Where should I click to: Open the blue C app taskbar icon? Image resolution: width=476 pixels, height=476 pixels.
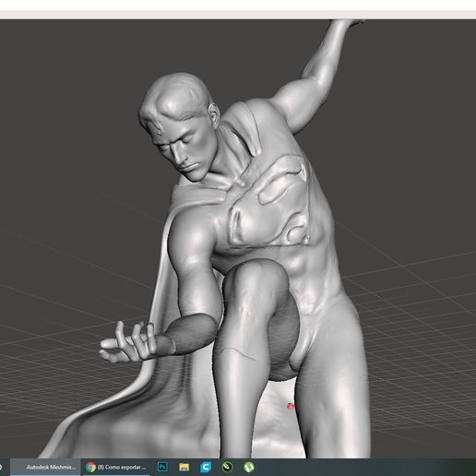(x=206, y=467)
